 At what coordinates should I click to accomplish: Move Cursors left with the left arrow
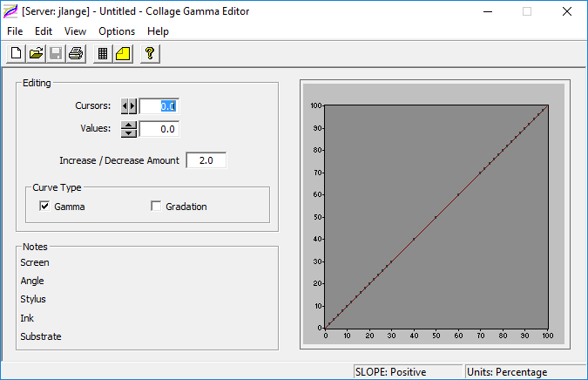[x=125, y=106]
